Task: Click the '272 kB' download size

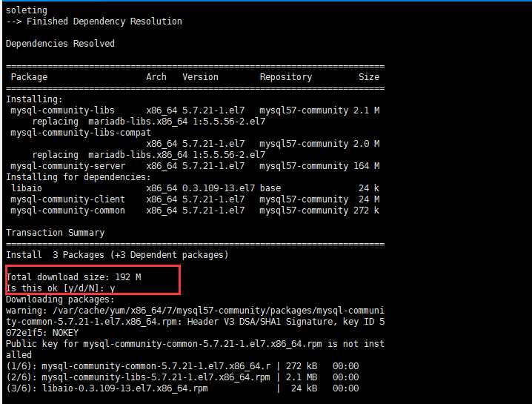Action: pos(302,366)
